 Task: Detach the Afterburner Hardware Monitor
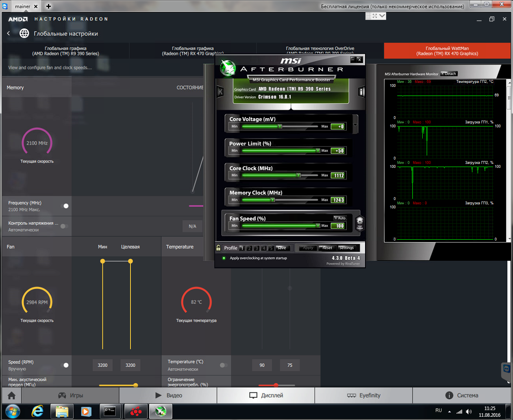[x=449, y=74]
